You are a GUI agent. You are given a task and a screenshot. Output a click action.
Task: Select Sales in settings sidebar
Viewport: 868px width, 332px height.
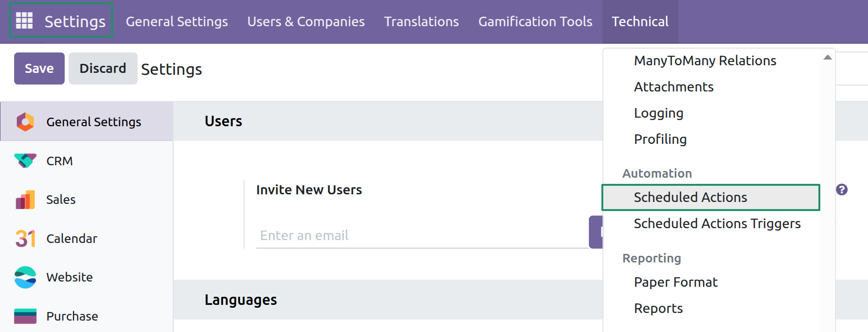(86, 200)
